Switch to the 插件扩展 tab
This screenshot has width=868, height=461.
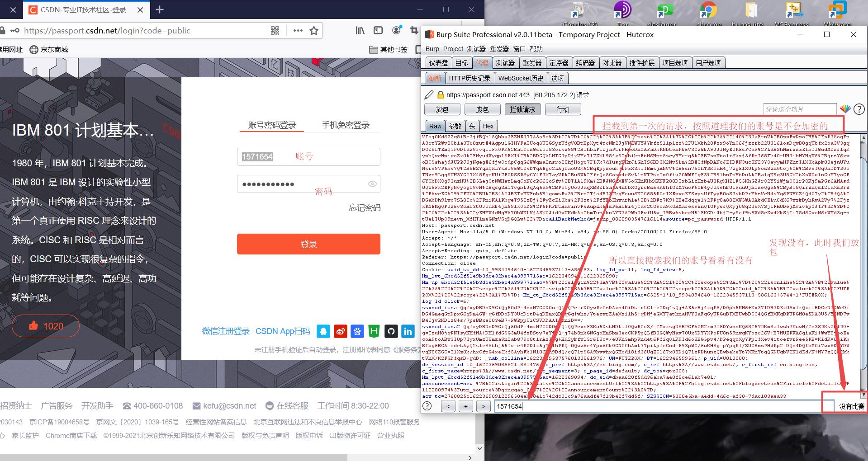tap(642, 63)
